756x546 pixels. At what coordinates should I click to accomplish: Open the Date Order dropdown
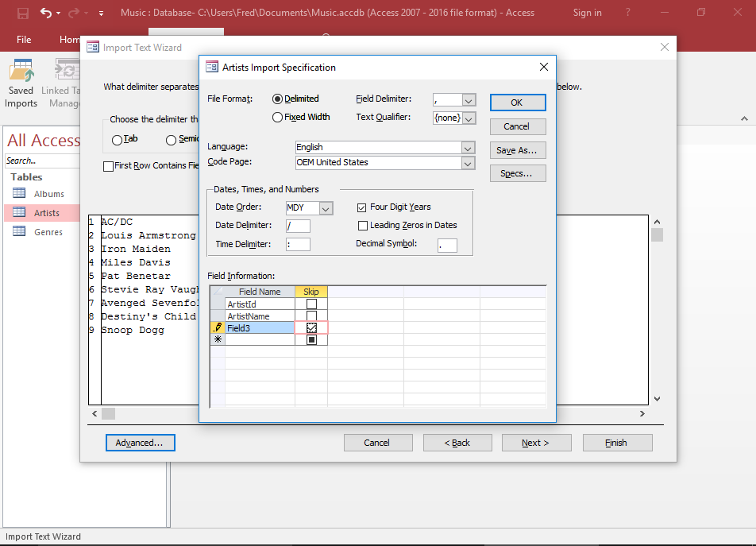coord(326,208)
